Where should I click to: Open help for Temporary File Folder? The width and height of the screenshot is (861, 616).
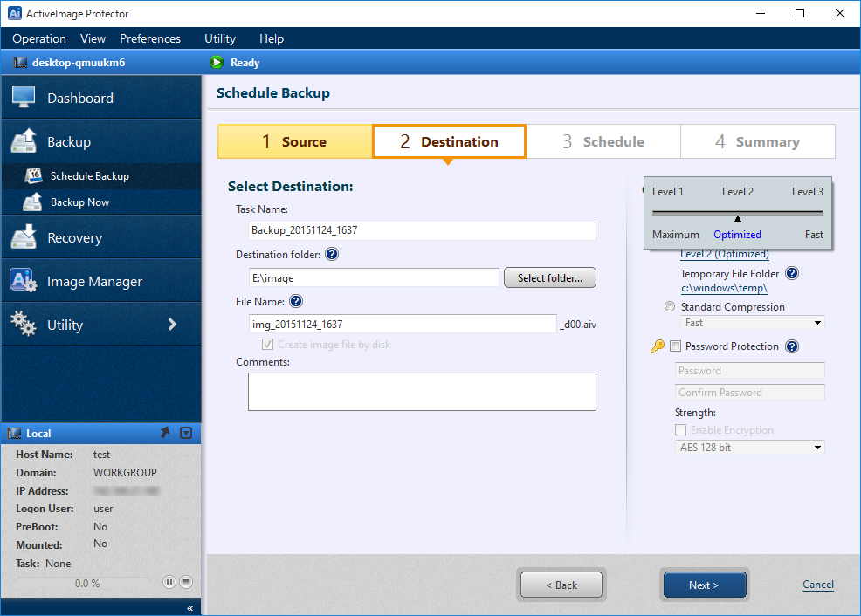[x=792, y=273]
